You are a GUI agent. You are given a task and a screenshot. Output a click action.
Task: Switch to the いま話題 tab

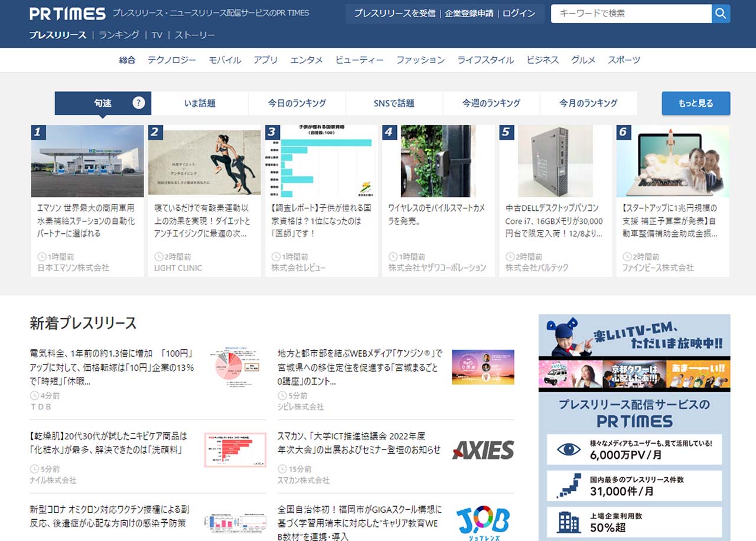pos(200,103)
